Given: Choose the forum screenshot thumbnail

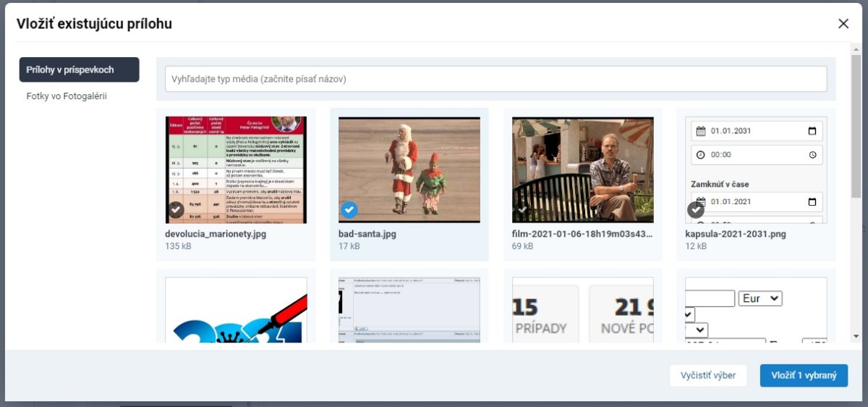Looking at the screenshot, I should pyautogui.click(x=409, y=311).
